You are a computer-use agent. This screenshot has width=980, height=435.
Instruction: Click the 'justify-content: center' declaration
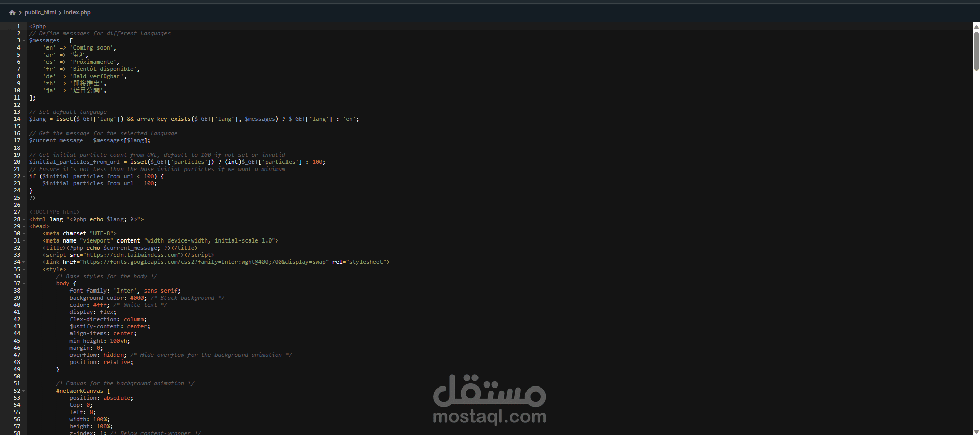point(110,326)
